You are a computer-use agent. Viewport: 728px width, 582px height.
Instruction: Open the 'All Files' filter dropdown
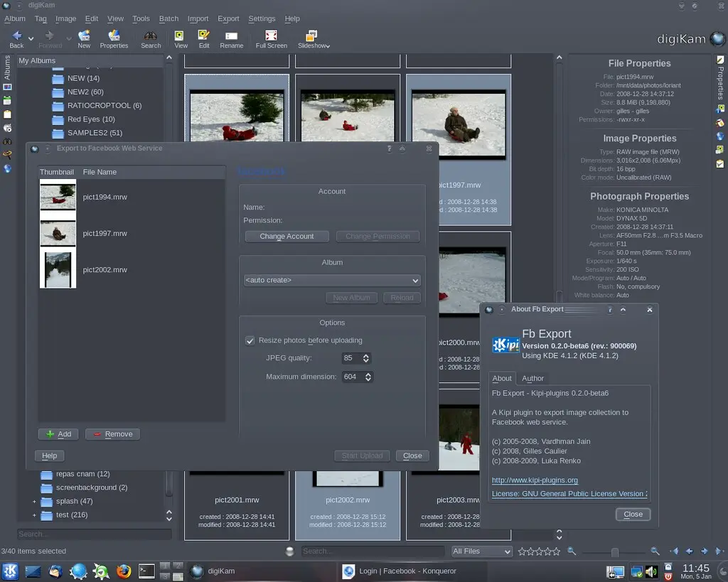click(x=481, y=551)
